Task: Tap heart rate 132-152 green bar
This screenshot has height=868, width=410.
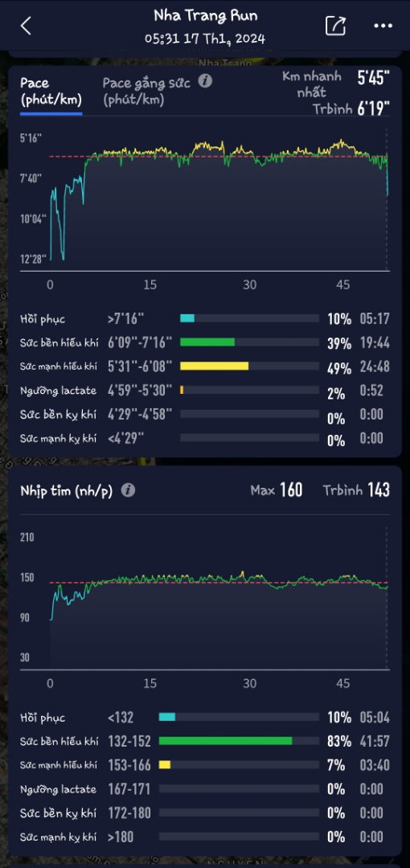Action: [225, 741]
